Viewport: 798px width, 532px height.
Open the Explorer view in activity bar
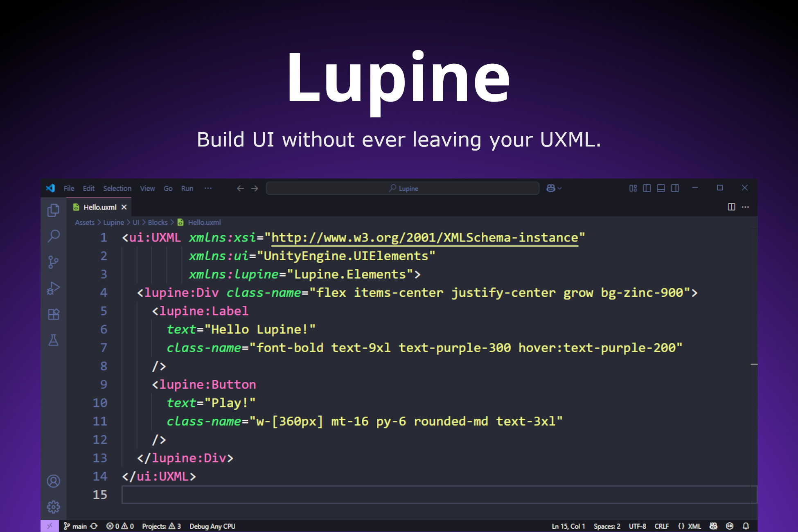tap(53, 210)
